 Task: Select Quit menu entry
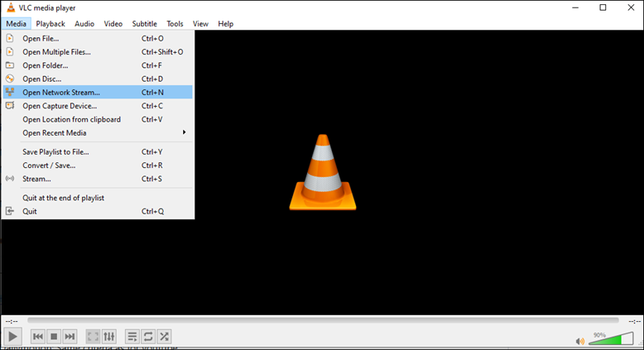[98, 211]
